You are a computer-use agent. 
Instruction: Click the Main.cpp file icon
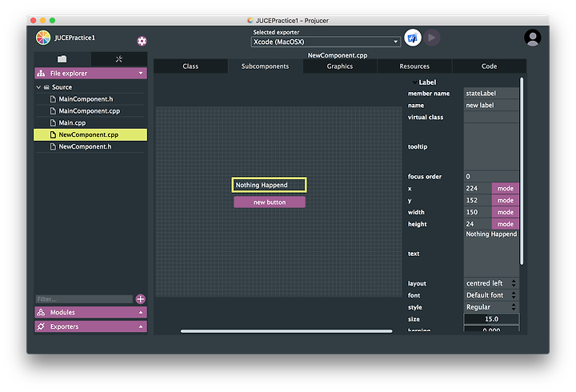[53, 122]
